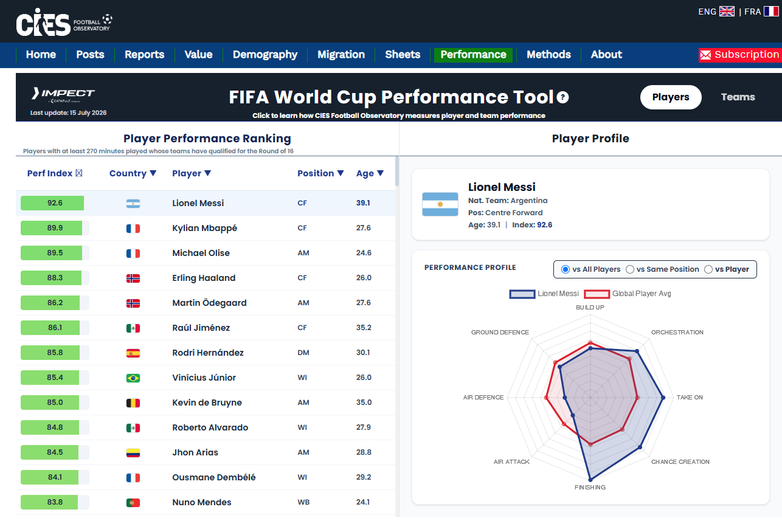Click the France flag in Kylian Mbappé's row

tap(133, 228)
